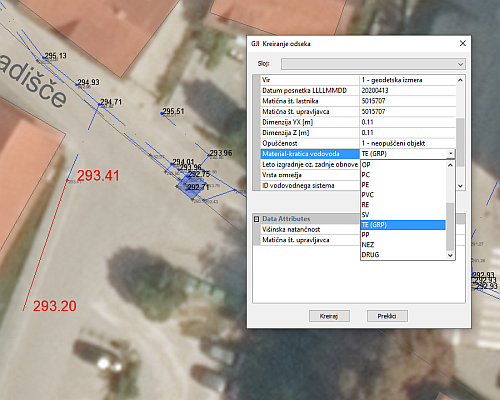Select the Matična št. upravljavca row under Data Attributes

pos(310,240)
